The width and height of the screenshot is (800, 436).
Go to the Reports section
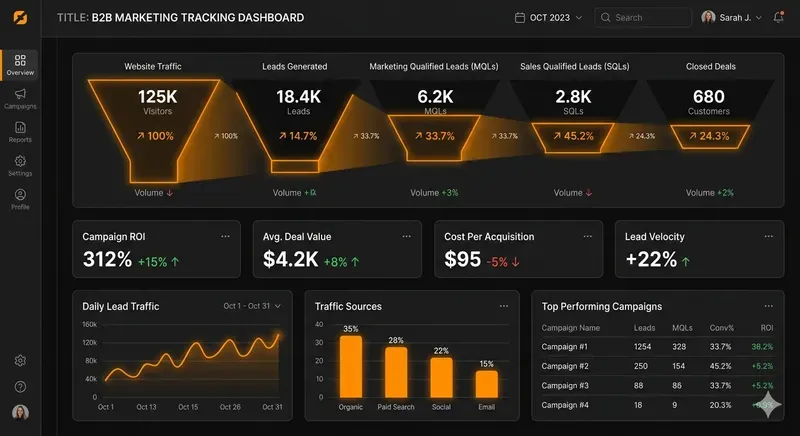(x=20, y=132)
